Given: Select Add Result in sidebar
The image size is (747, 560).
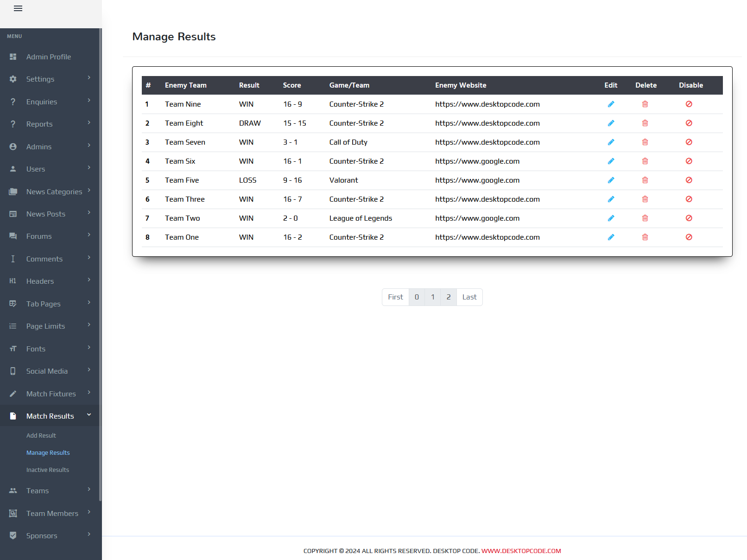Looking at the screenshot, I should click(41, 436).
